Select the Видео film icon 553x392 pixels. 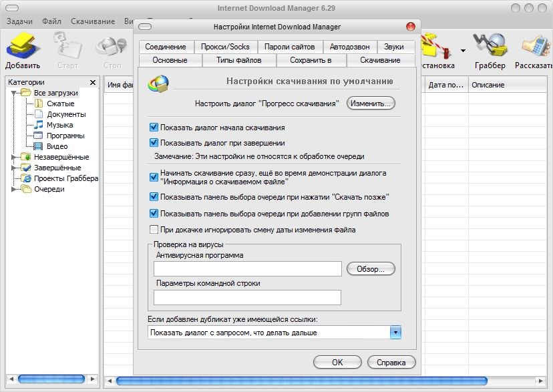pos(38,146)
